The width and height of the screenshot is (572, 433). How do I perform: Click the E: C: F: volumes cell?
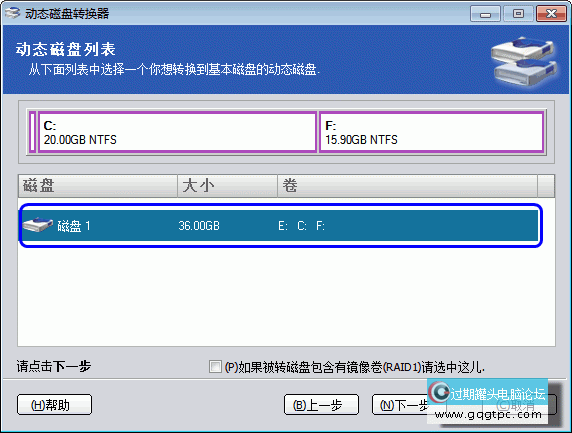tap(301, 226)
